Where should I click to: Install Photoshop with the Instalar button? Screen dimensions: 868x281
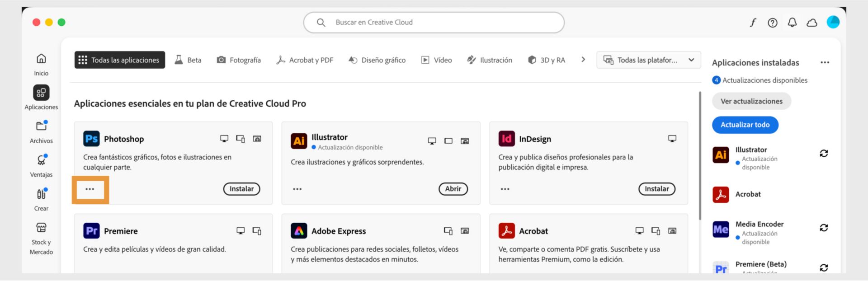coord(241,189)
